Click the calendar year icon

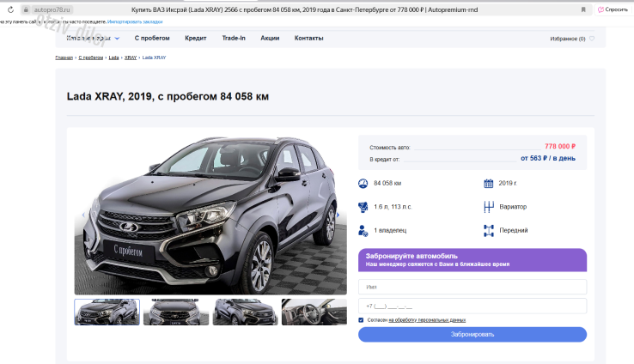489,184
